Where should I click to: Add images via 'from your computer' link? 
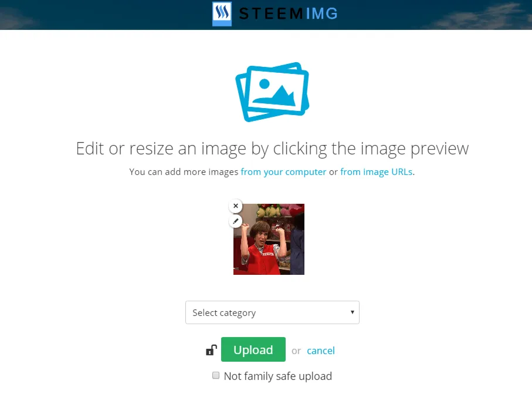click(x=283, y=172)
